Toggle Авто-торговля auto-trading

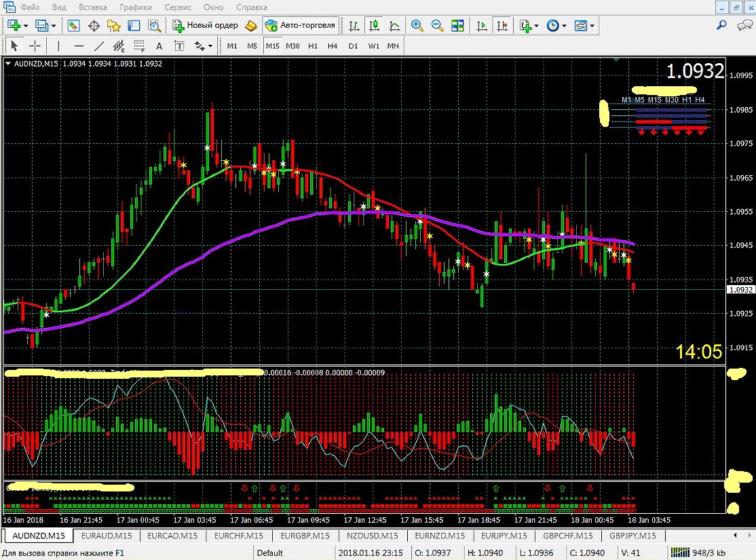(301, 26)
